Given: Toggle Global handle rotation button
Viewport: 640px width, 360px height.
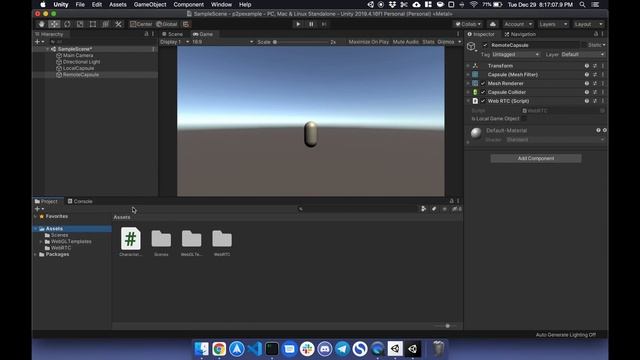Looking at the screenshot, I should 167,24.
